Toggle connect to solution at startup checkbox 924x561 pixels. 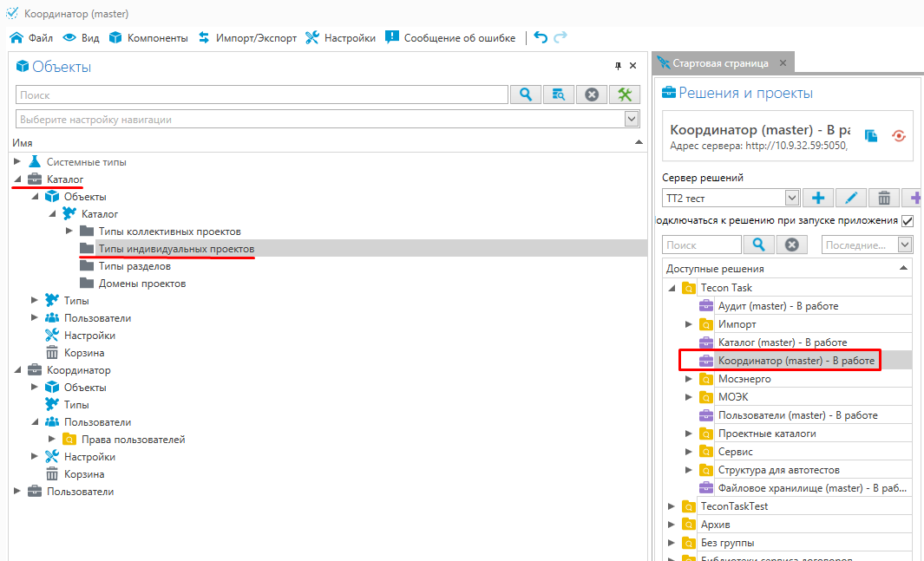pos(908,221)
